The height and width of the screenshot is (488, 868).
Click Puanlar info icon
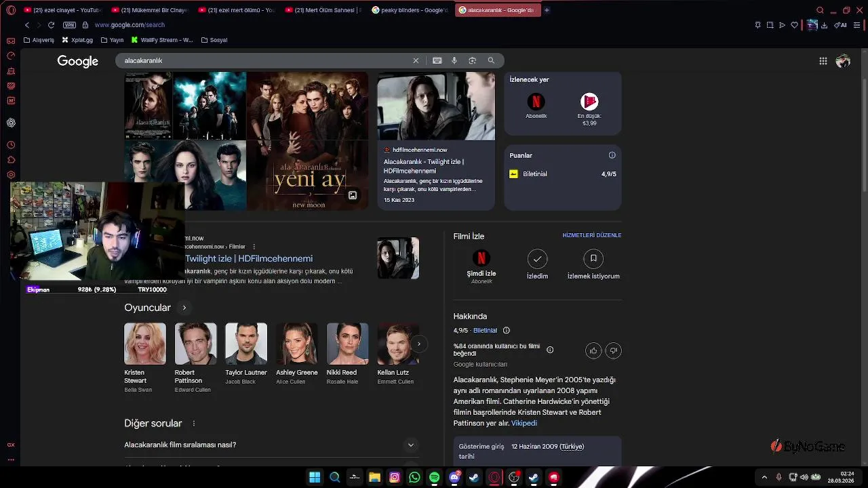[x=612, y=155]
